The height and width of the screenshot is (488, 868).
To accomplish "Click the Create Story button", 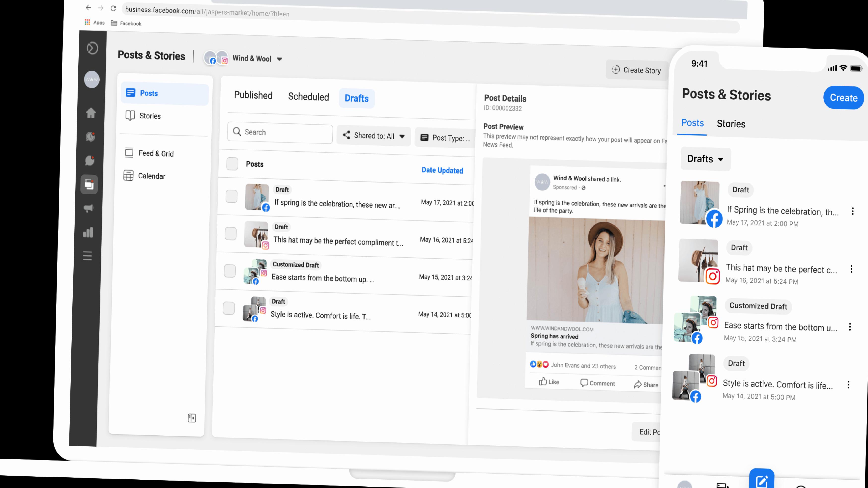I will pos(637,70).
